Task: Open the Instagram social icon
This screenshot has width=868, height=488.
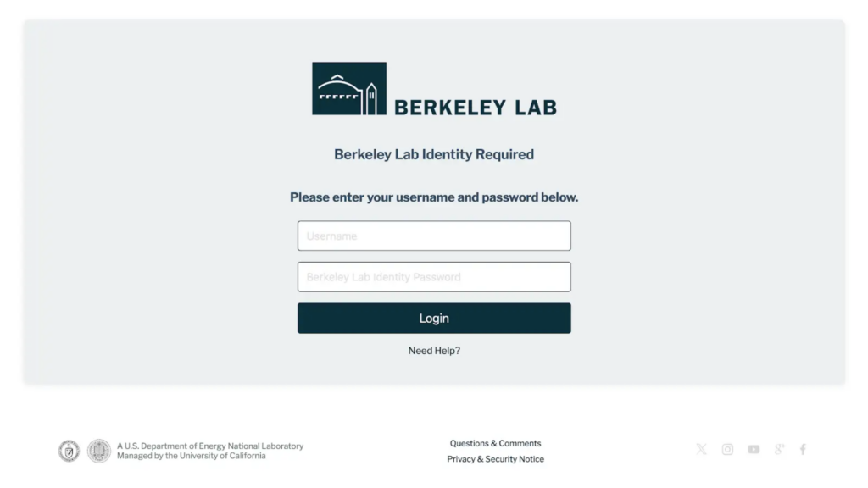Action: pyautogui.click(x=727, y=449)
